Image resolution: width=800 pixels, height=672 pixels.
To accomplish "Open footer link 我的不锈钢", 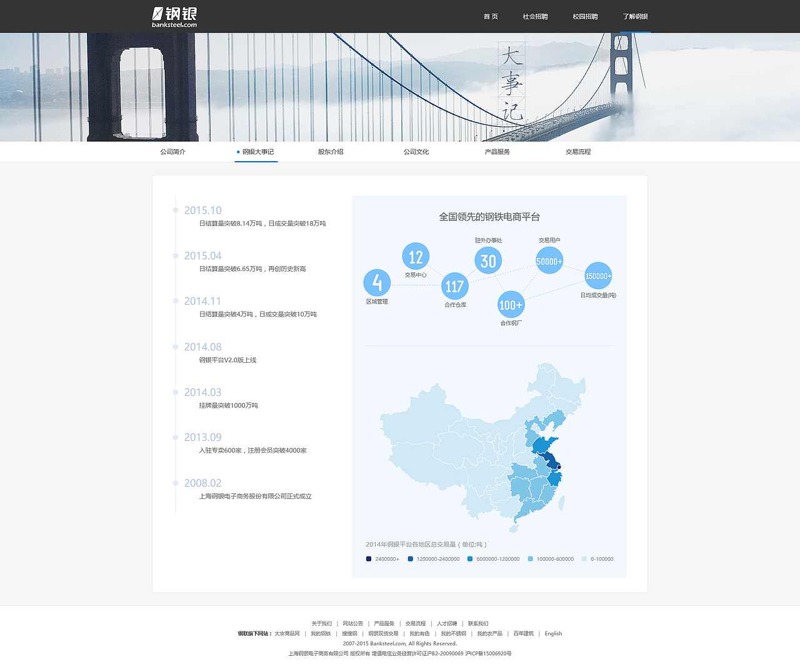I will pos(453,633).
